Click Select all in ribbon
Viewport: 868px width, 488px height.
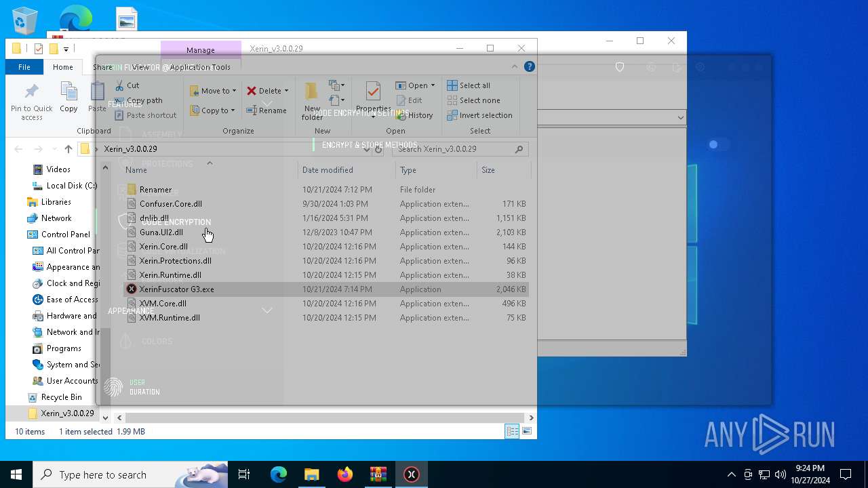(469, 85)
